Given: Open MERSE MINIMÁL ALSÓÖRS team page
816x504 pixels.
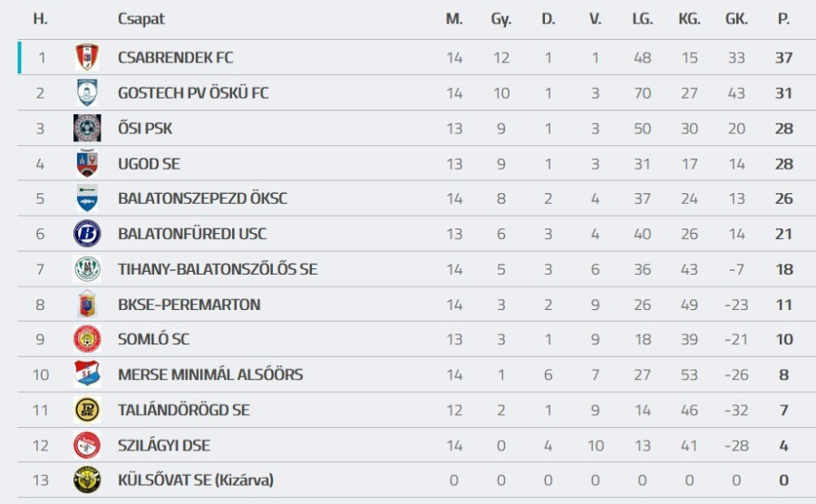Looking at the screenshot, I should [210, 374].
